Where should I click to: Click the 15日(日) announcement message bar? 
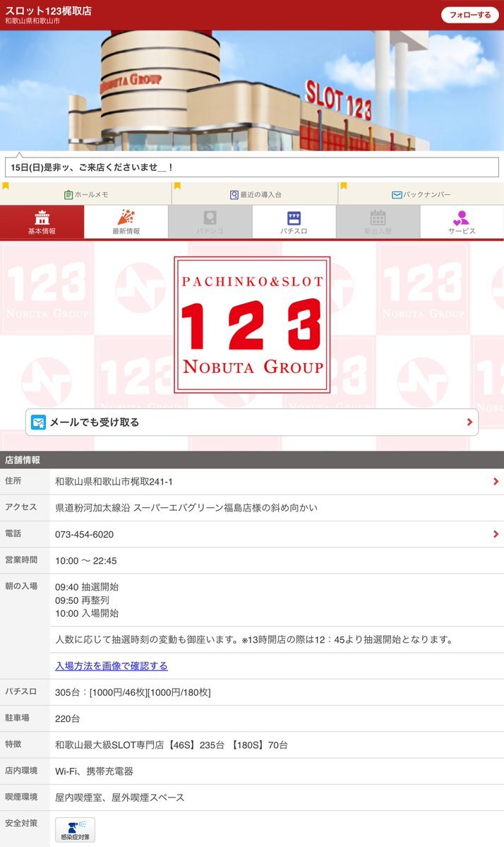tap(252, 167)
